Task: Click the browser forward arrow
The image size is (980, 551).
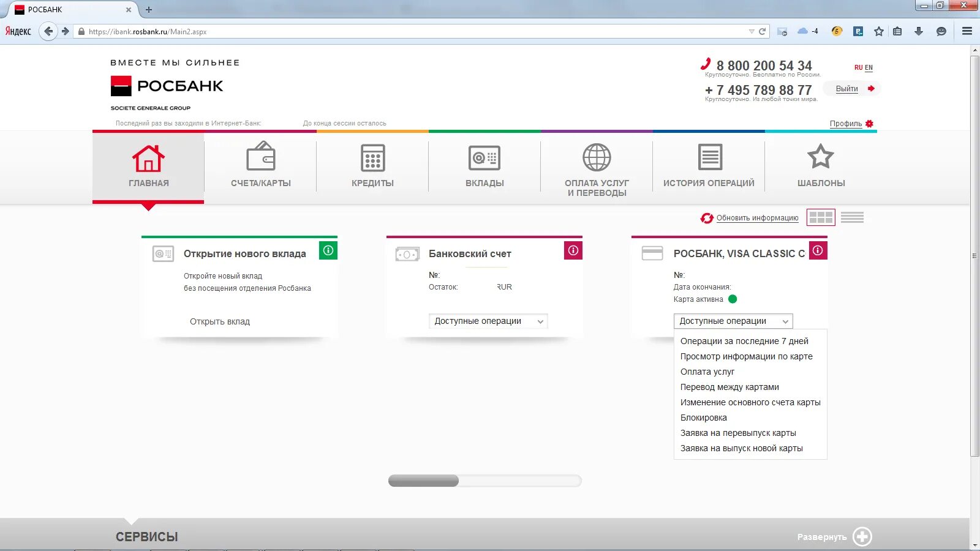Action: (66, 31)
